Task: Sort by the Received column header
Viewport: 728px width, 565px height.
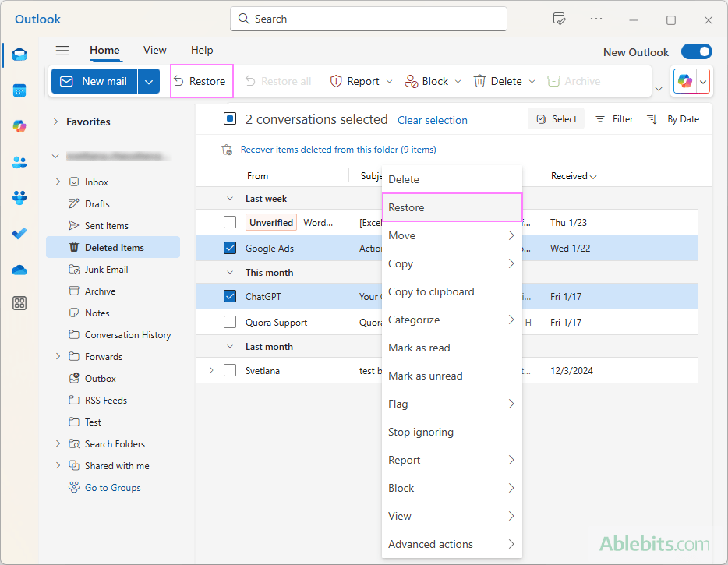Action: pos(574,176)
